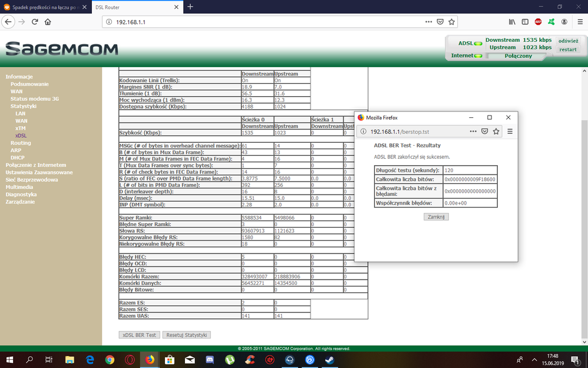Open the main Firefox application menu
Screen dimensions: 588x368
click(x=578, y=22)
